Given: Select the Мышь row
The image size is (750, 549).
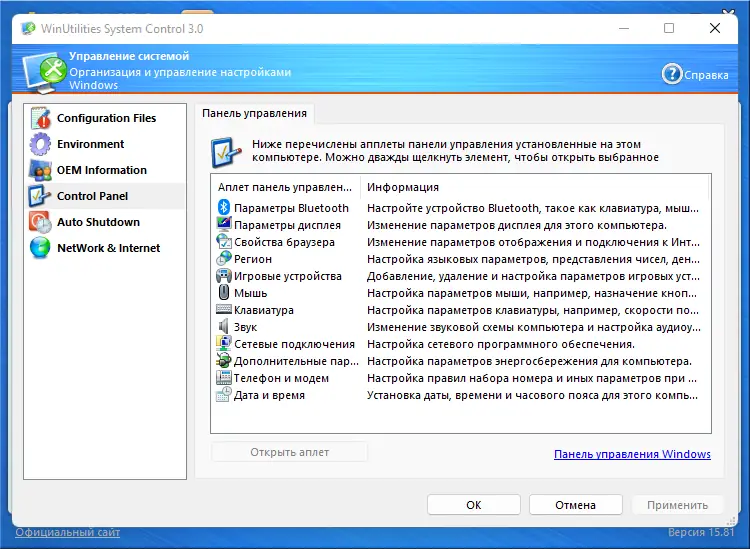Looking at the screenshot, I should coord(460,293).
